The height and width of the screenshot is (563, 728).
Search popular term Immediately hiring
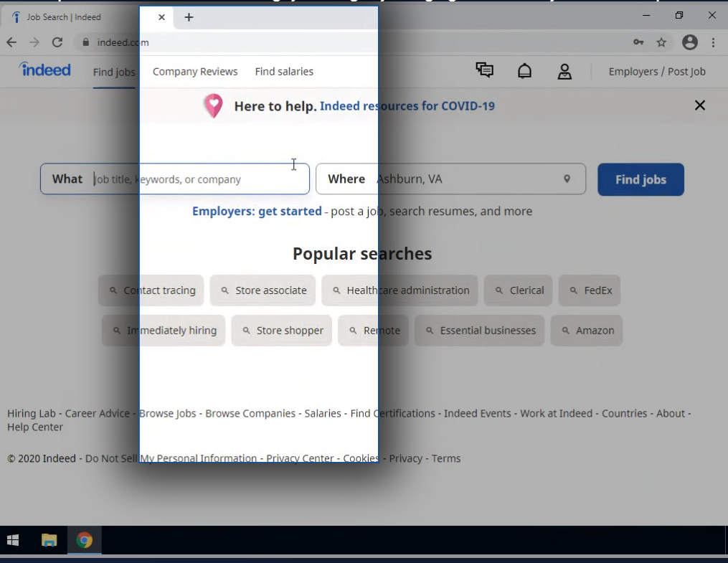coord(164,331)
